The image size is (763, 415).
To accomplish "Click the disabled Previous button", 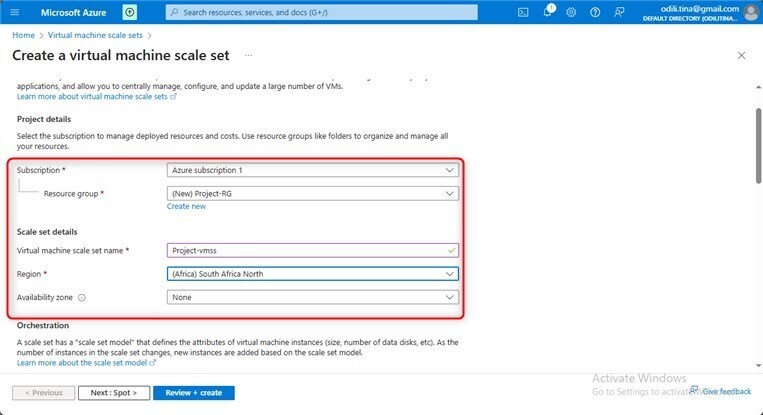I will pyautogui.click(x=44, y=393).
